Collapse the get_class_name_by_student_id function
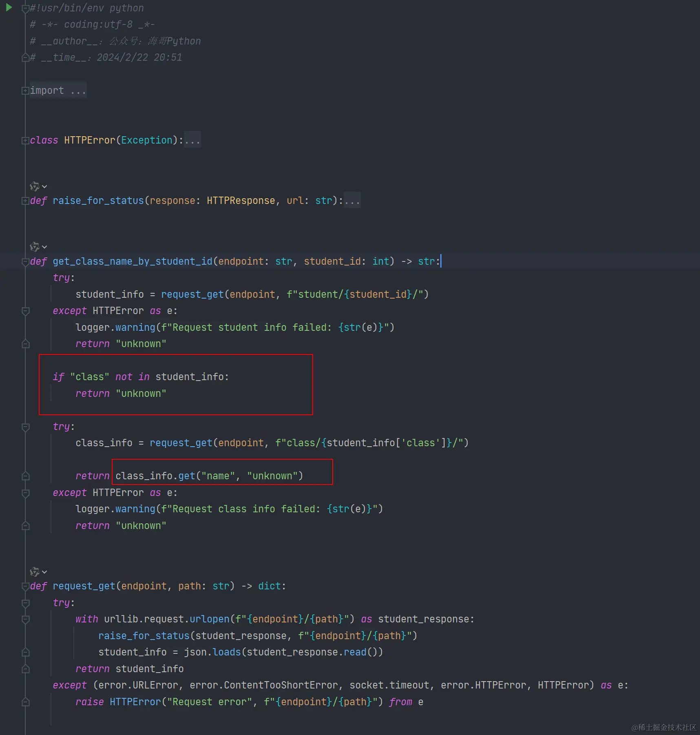The height and width of the screenshot is (735, 700). click(x=25, y=261)
